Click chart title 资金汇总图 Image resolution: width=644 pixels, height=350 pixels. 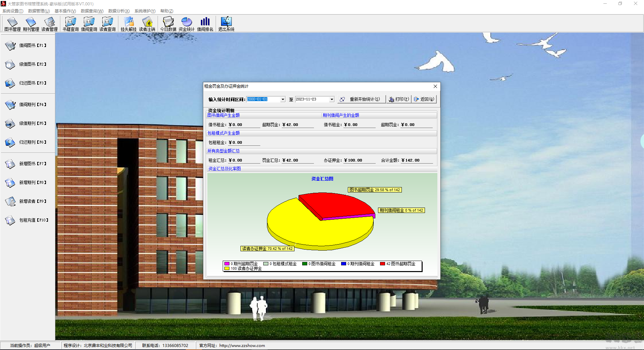click(322, 179)
